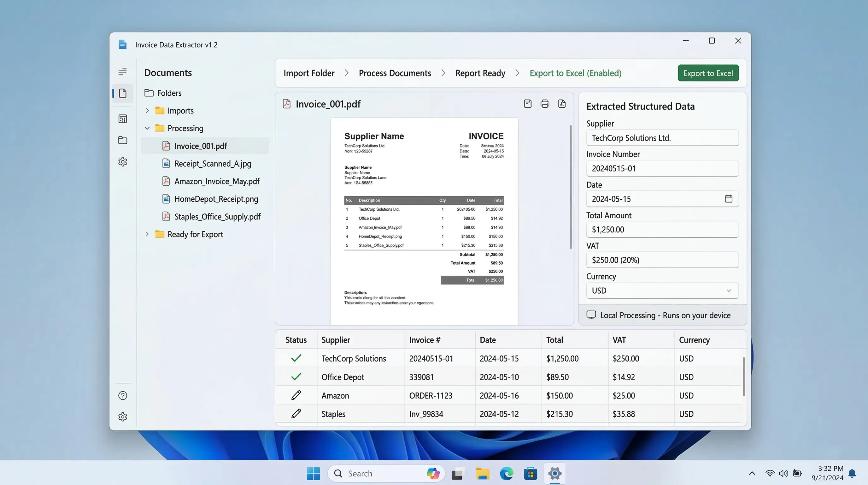Screen dimensions: 868x485
Task: Open the Help question mark icon
Action: point(122,395)
